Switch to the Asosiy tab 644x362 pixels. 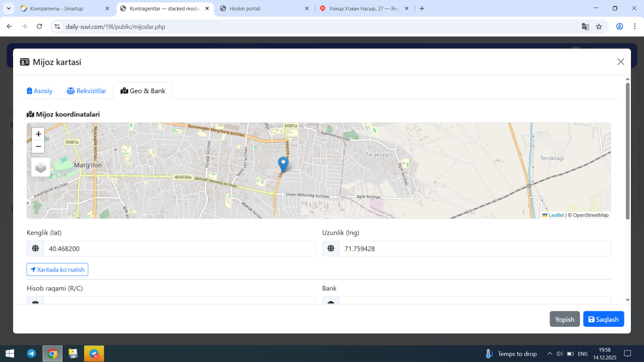pos(40,91)
